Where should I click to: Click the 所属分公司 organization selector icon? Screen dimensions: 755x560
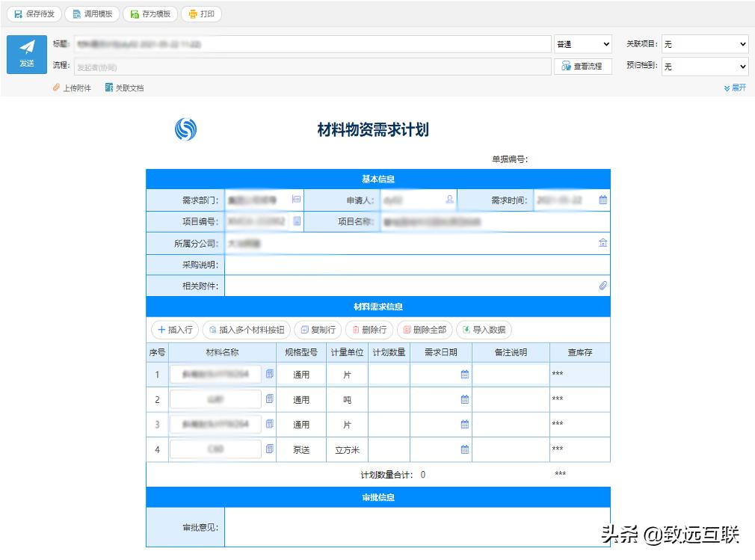(x=603, y=242)
